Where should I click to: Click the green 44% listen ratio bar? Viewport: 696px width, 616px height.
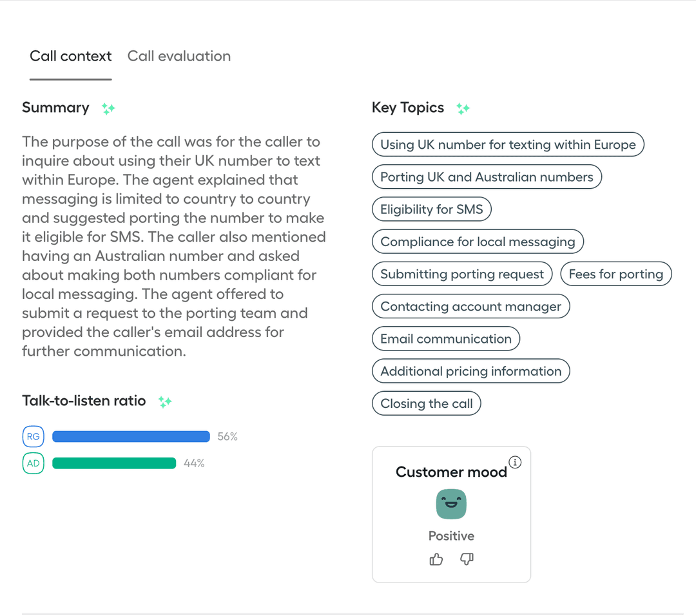point(114,463)
